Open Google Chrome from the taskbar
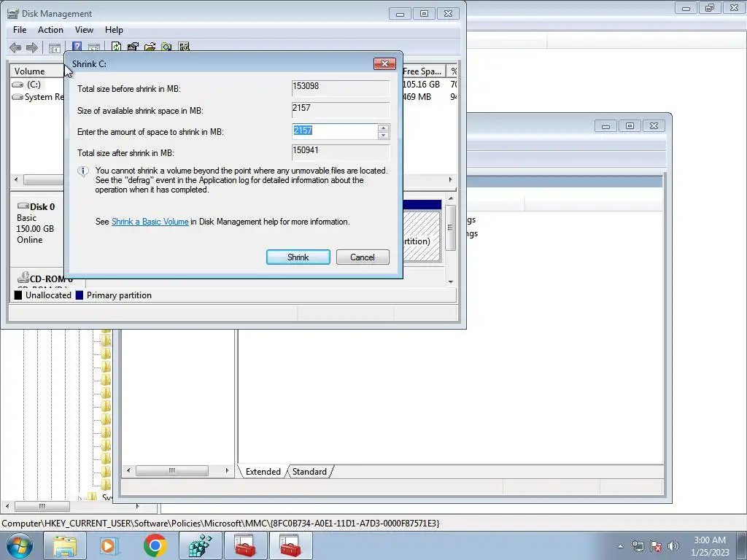This screenshot has height=560, width=747. coord(155,545)
